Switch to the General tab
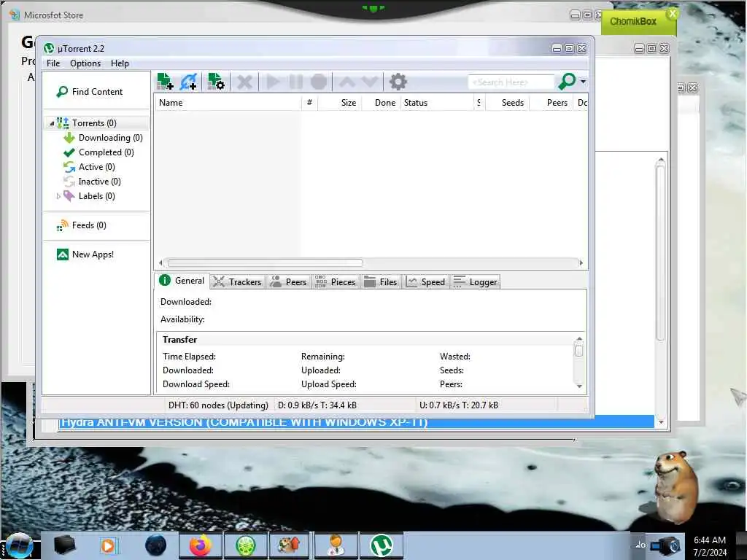Viewport: 747px width, 560px height. click(182, 281)
